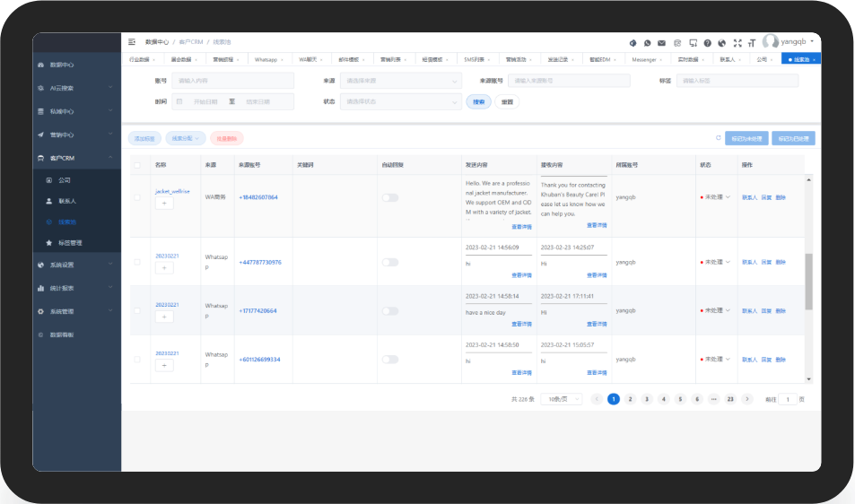The height and width of the screenshot is (504, 855).
Task: Click the fullscreen expand icon in header
Action: pyautogui.click(x=737, y=42)
